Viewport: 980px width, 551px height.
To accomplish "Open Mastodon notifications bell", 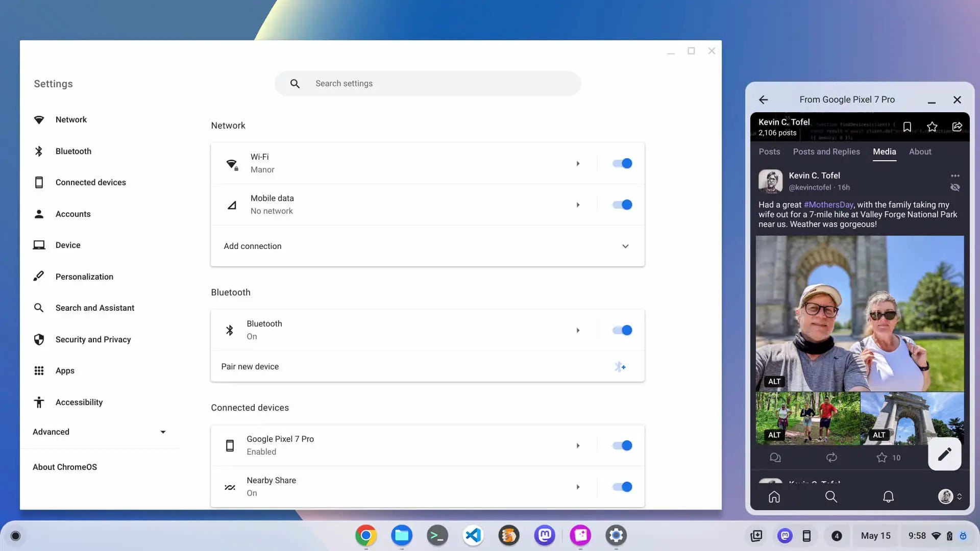I will (888, 496).
